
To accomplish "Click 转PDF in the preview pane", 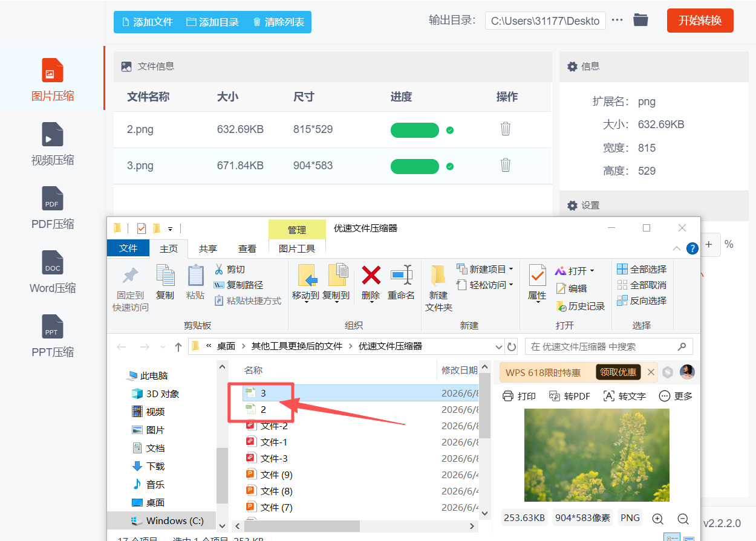I will pos(569,396).
